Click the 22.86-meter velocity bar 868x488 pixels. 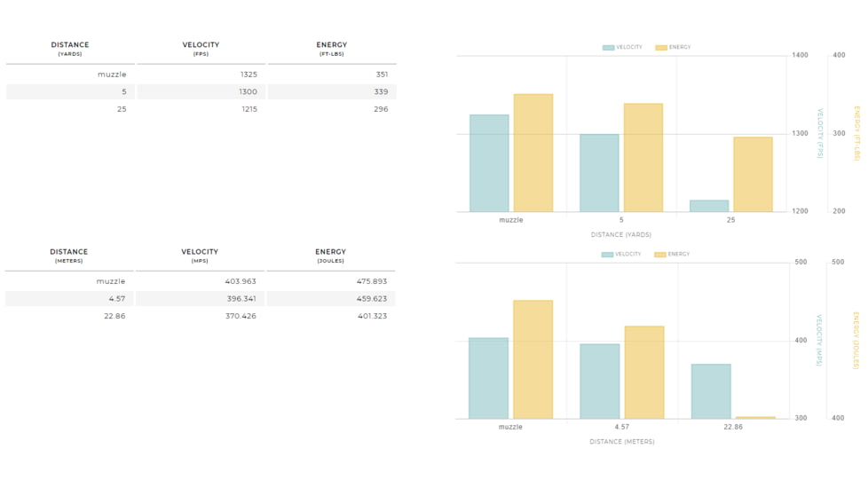click(711, 391)
